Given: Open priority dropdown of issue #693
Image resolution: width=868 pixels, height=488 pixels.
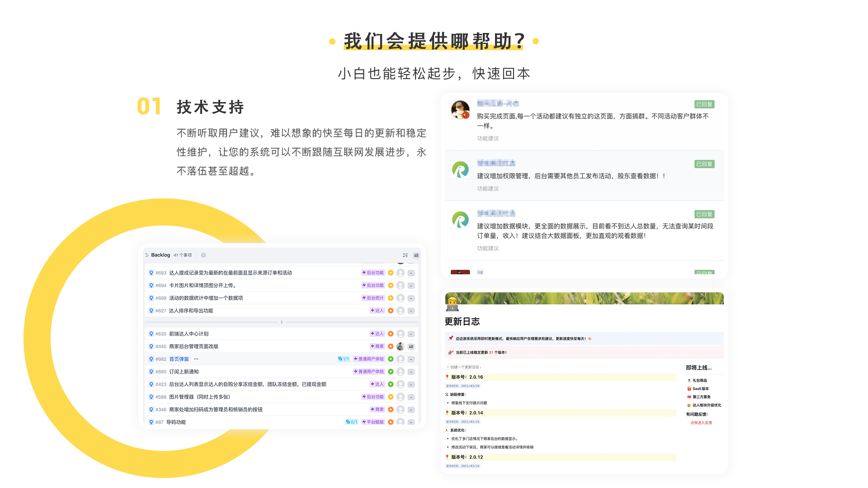Looking at the screenshot, I should coord(391,273).
